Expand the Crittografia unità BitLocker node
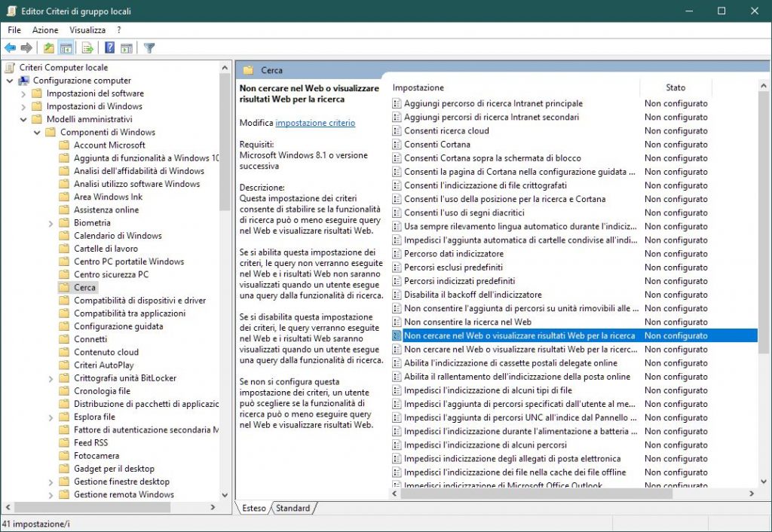Viewport: 772px width, 532px height. [x=51, y=378]
